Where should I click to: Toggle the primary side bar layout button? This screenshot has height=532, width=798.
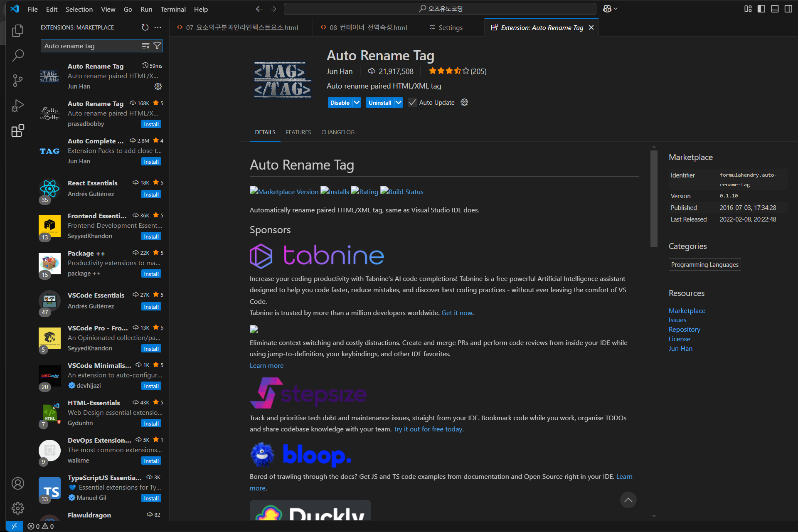[x=761, y=9]
